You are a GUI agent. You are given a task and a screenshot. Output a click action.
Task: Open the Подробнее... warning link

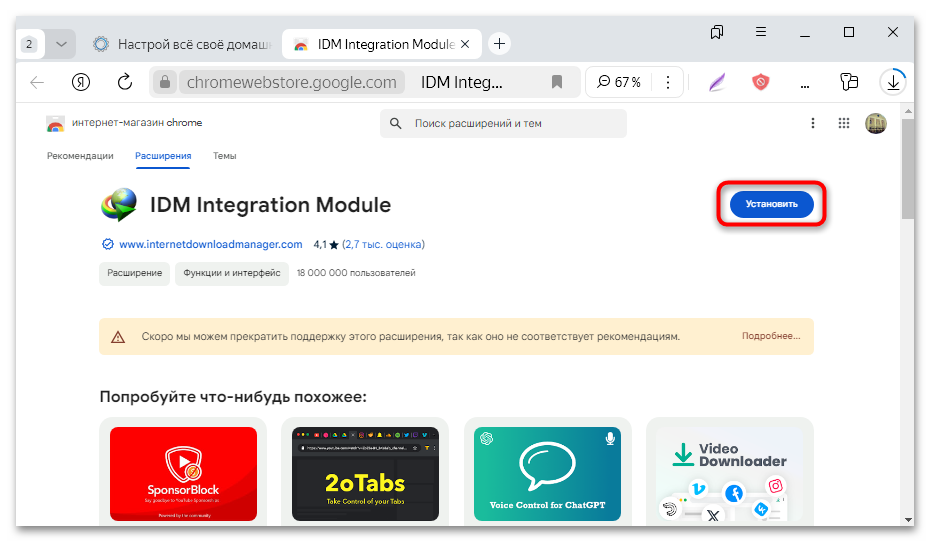[x=770, y=336]
